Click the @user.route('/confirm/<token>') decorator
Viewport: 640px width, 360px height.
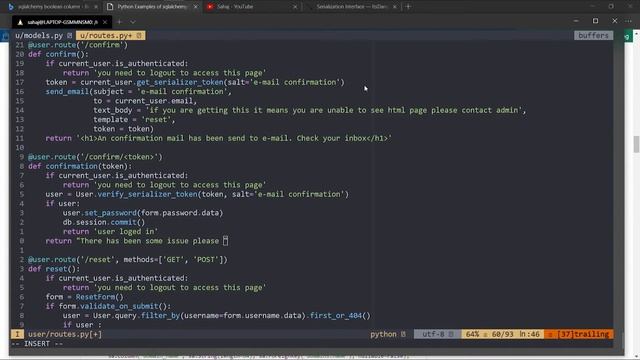pos(95,157)
